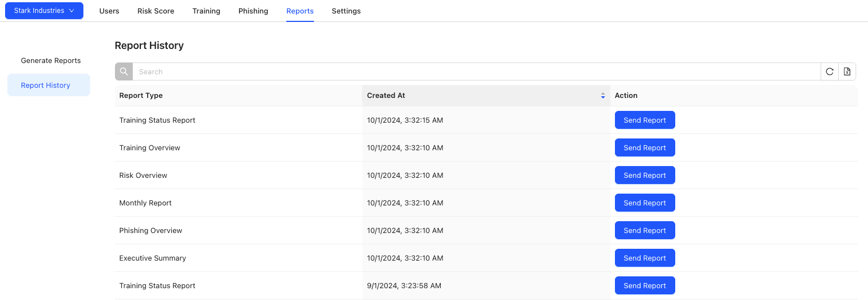
Task: Open the Settings tab
Action: coord(346,11)
